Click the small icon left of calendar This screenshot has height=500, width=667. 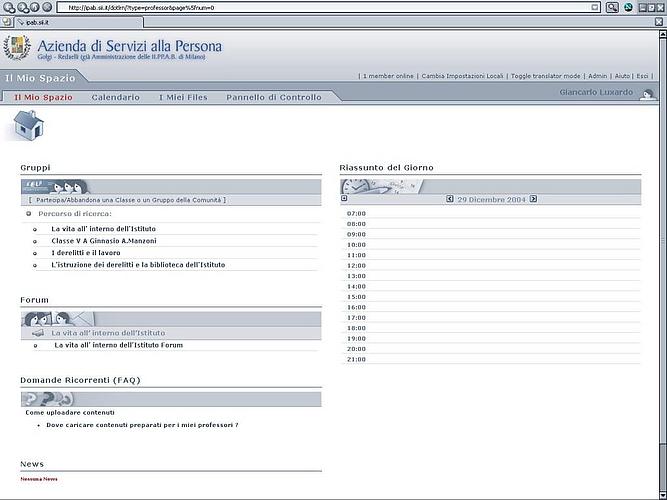(x=345, y=199)
